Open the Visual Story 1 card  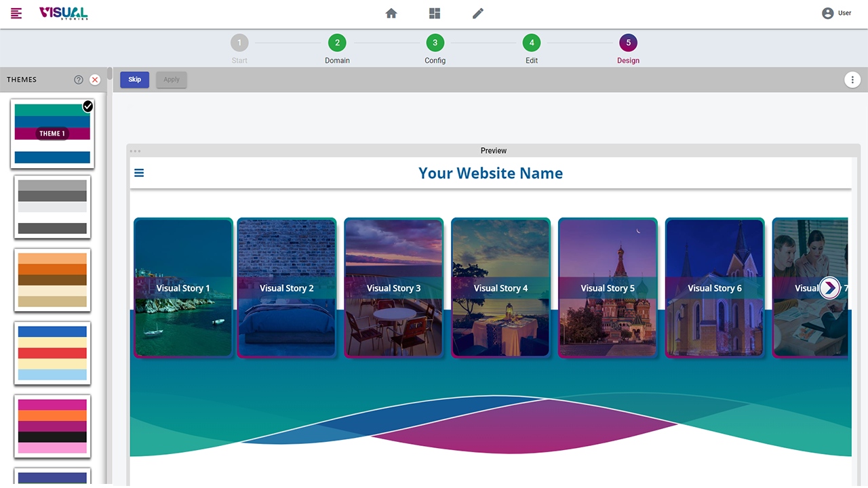183,287
